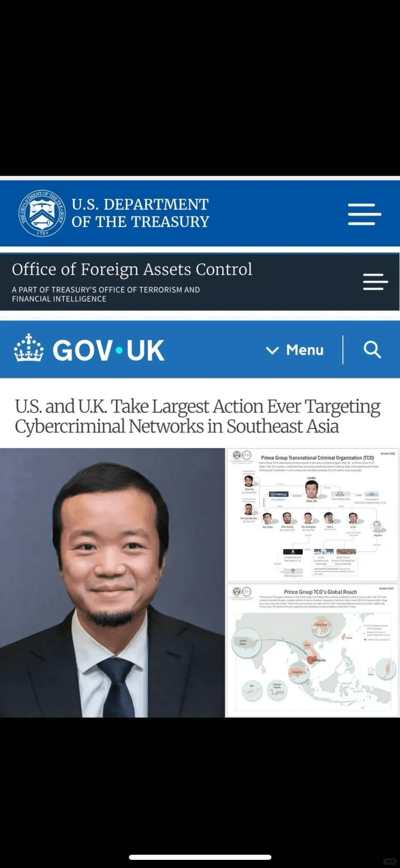400x868 pixels.
Task: Click the home indicator bar at the bottom
Action: point(200,857)
